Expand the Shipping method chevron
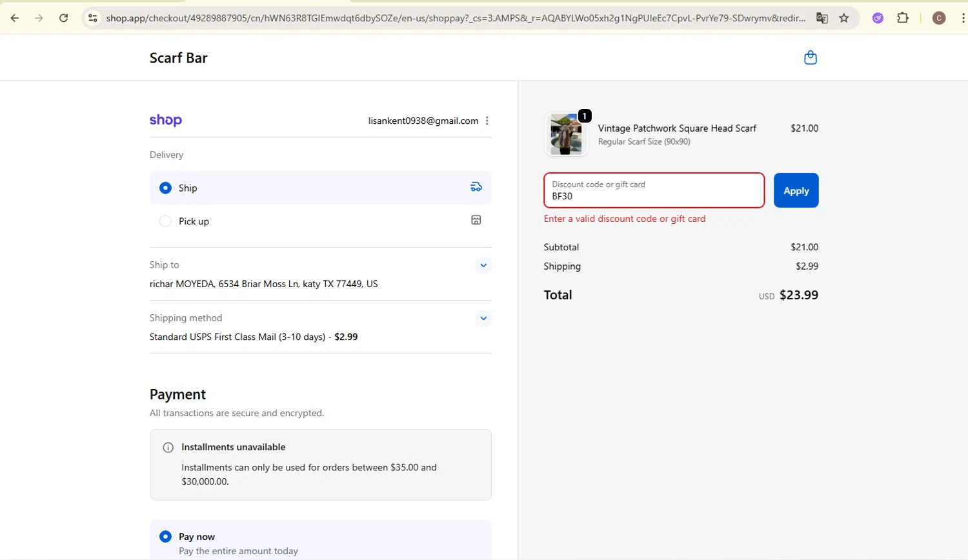Viewport: 968px width, 560px height. (483, 318)
